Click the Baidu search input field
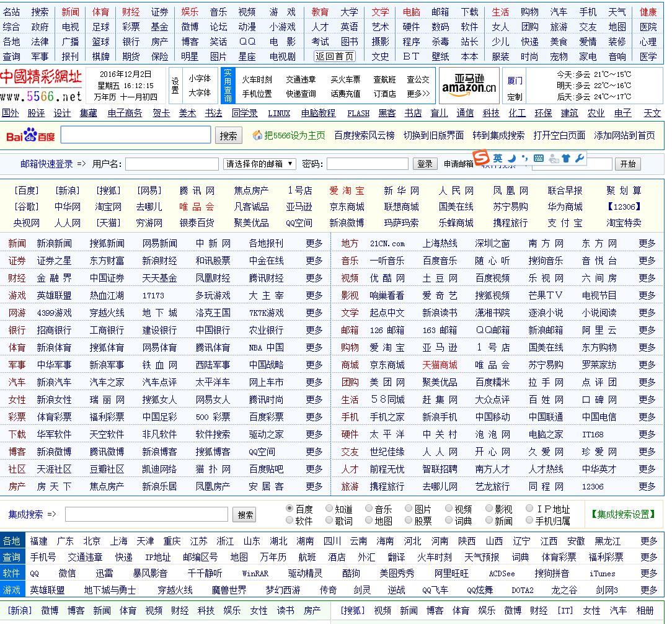This screenshot has width=672, height=624. 136,135
